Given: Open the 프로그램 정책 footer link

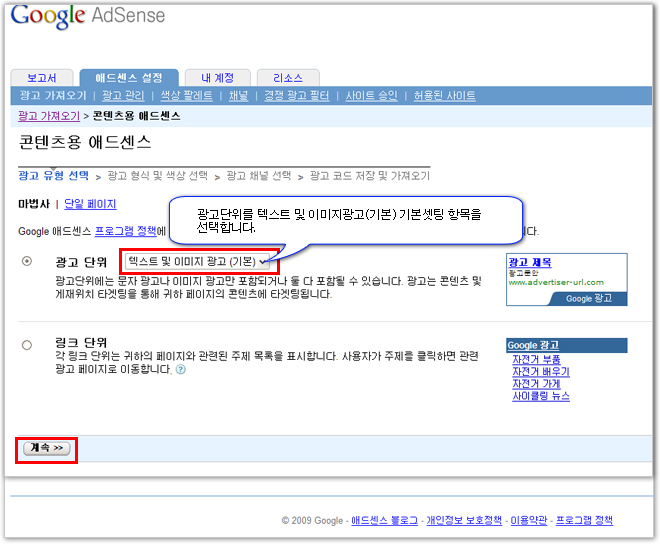Looking at the screenshot, I should [x=584, y=520].
